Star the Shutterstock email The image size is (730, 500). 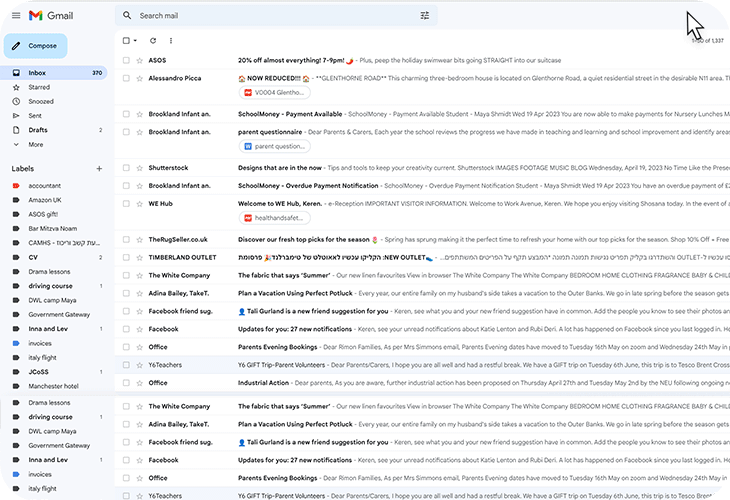pos(139,168)
